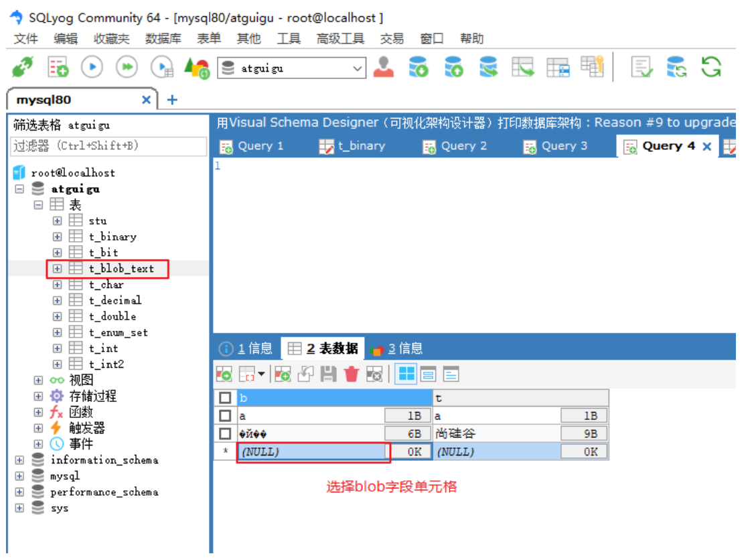Screen dimensions: 756x558
Task: Open new query editor toolbar icon
Action: pyautogui.click(x=58, y=67)
